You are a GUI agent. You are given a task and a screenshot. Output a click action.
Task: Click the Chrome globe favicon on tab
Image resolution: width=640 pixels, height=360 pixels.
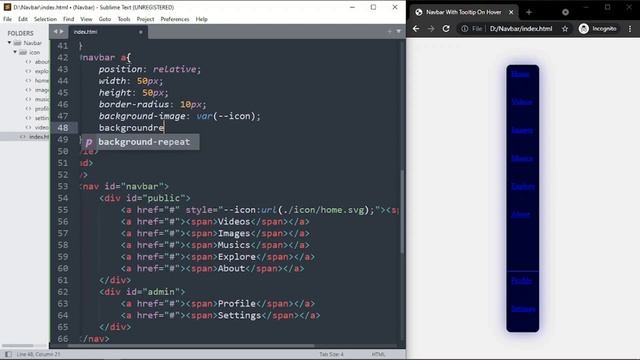pyautogui.click(x=418, y=12)
